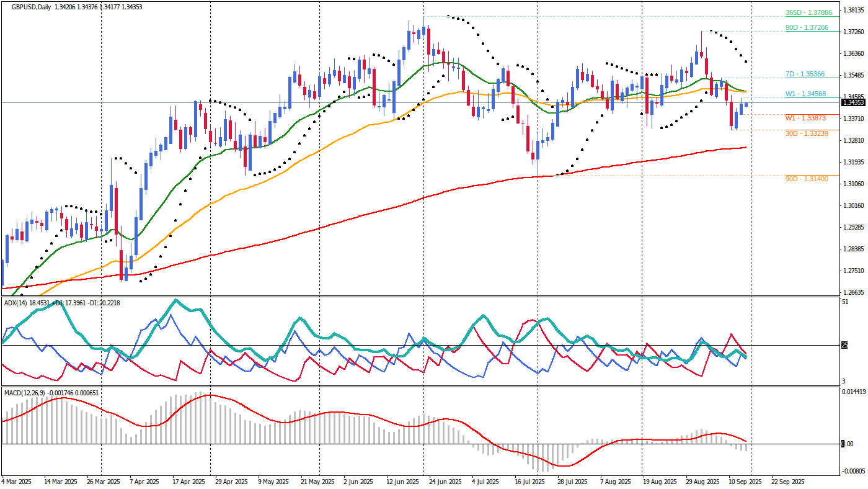The width and height of the screenshot is (868, 489).
Task: Click the W1 - 1.34568 level label
Action: point(805,94)
